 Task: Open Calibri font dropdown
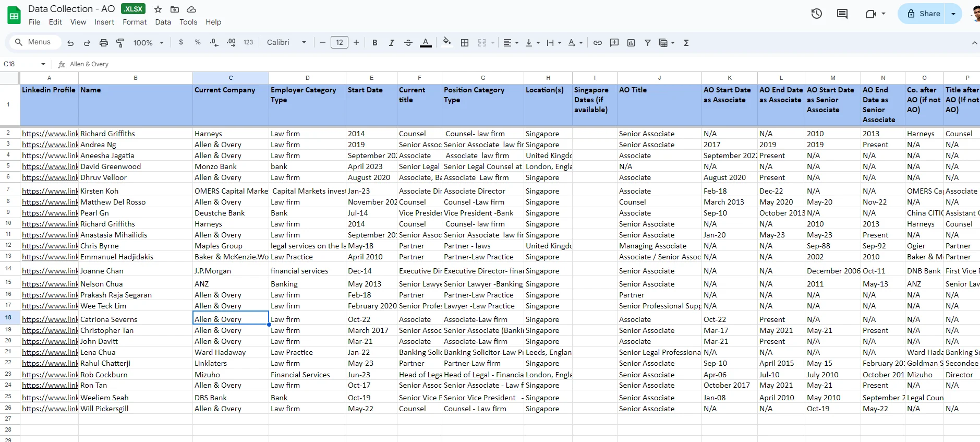(x=286, y=42)
